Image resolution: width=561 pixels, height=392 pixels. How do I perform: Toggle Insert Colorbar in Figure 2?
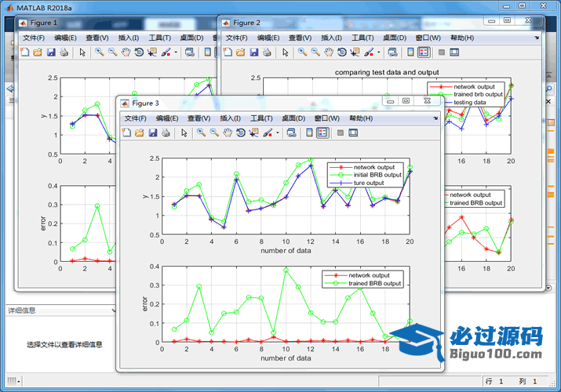[x=410, y=53]
